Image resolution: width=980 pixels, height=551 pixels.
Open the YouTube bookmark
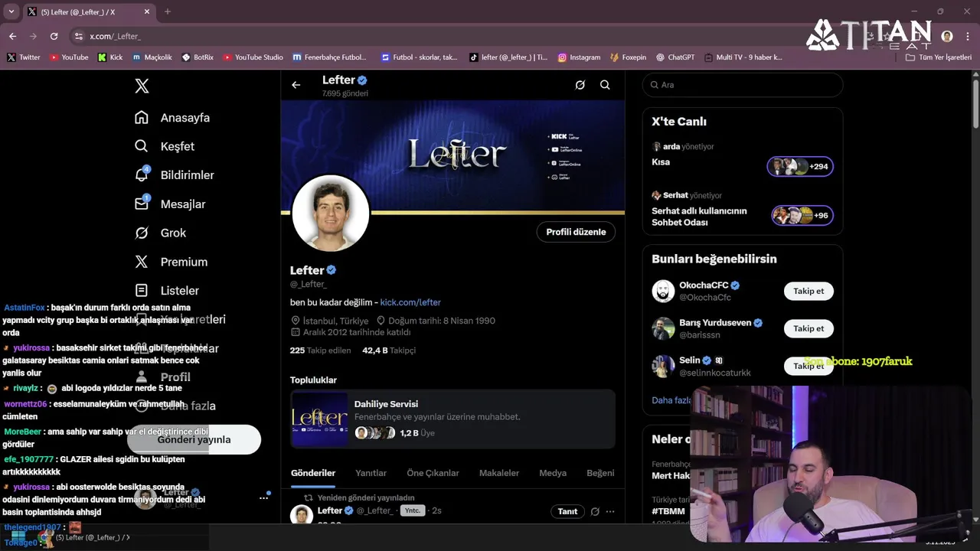[69, 57]
